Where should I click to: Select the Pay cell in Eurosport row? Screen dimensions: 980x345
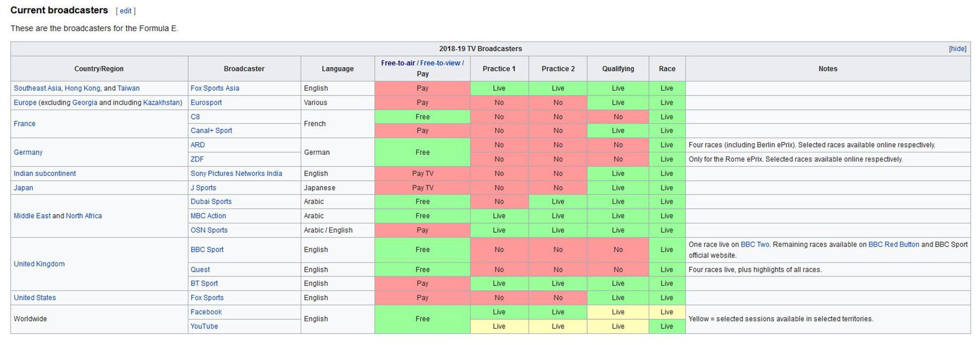422,102
